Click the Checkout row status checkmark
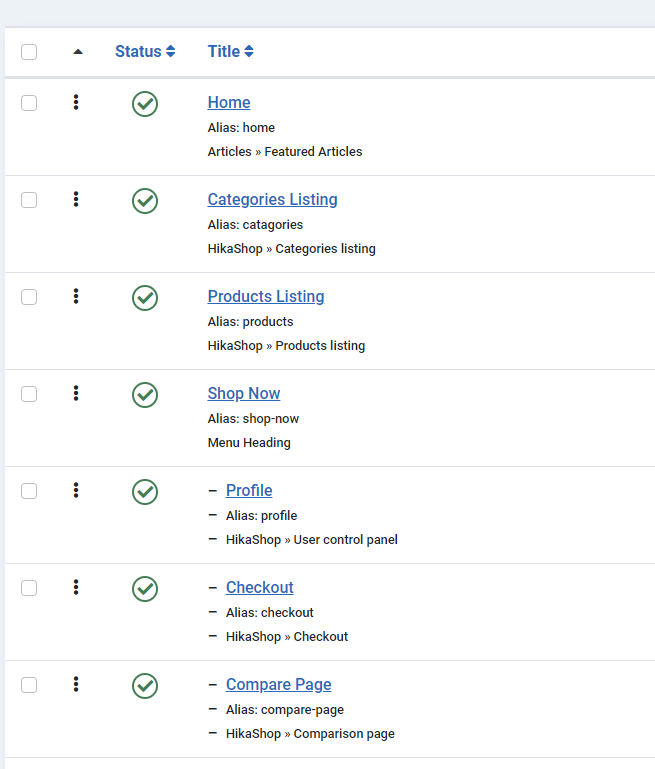Image resolution: width=655 pixels, height=769 pixels. [x=145, y=589]
